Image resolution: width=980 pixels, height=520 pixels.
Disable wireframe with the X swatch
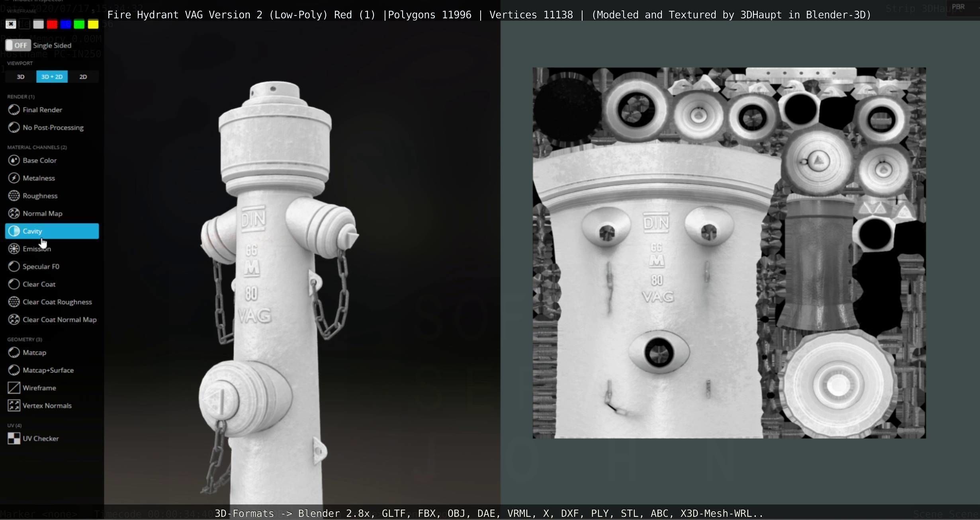point(11,24)
